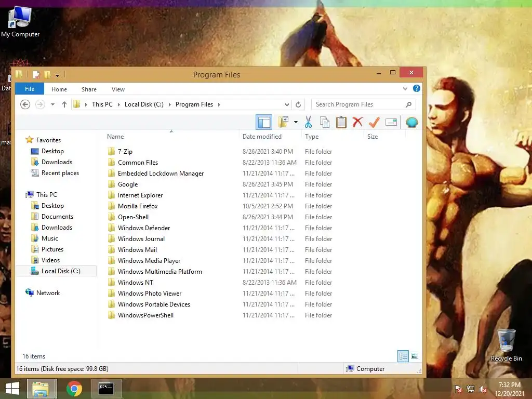The width and height of the screenshot is (532, 399).
Task: Switch to Details view icon at bottom
Action: tap(403, 356)
